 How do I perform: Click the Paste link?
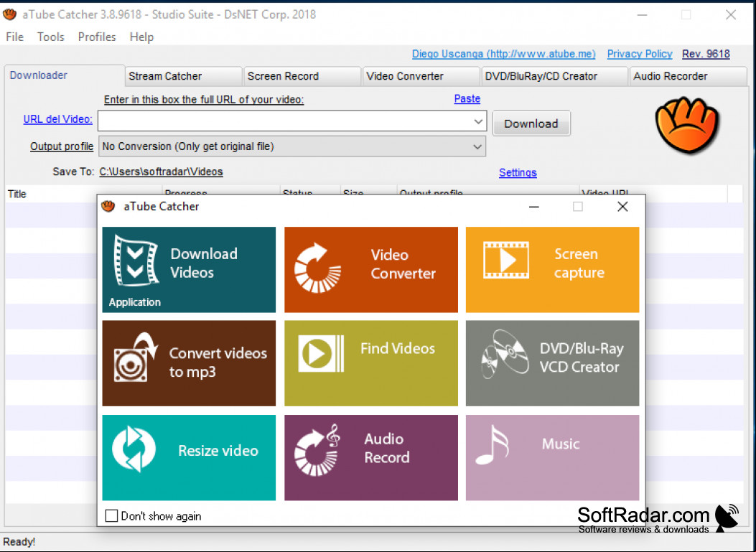(x=467, y=99)
